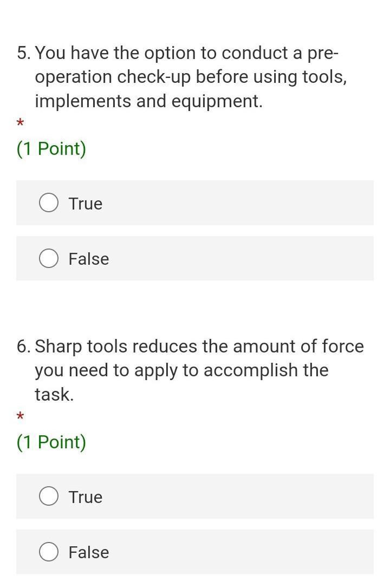The height and width of the screenshot is (588, 390).
Task: Click the "True" label text under question 5
Action: (x=85, y=204)
